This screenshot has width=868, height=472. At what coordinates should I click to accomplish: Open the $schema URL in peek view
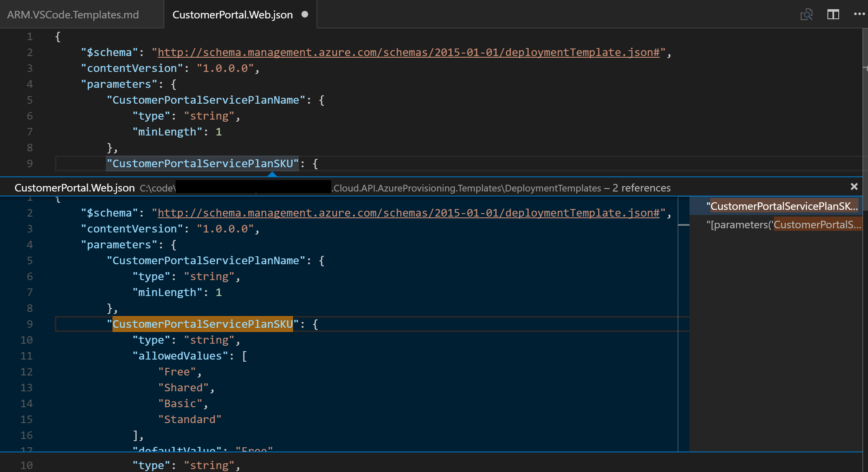[x=408, y=213]
